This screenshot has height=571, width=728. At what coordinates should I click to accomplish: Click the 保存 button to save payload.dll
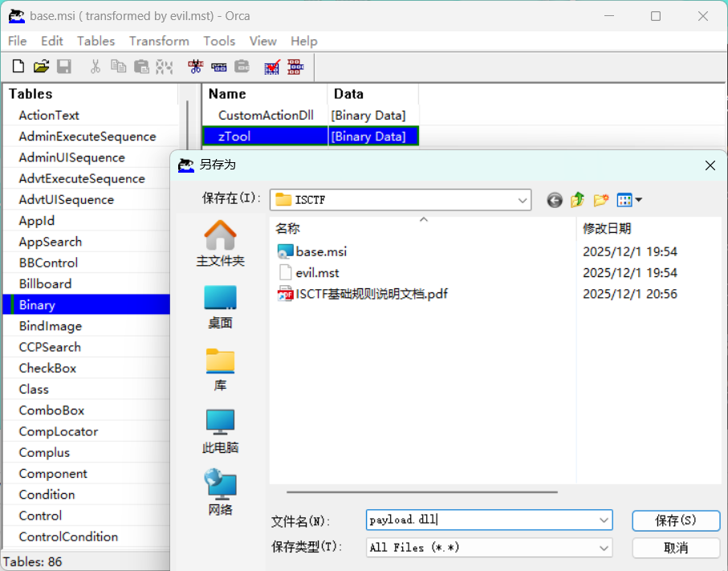(675, 520)
